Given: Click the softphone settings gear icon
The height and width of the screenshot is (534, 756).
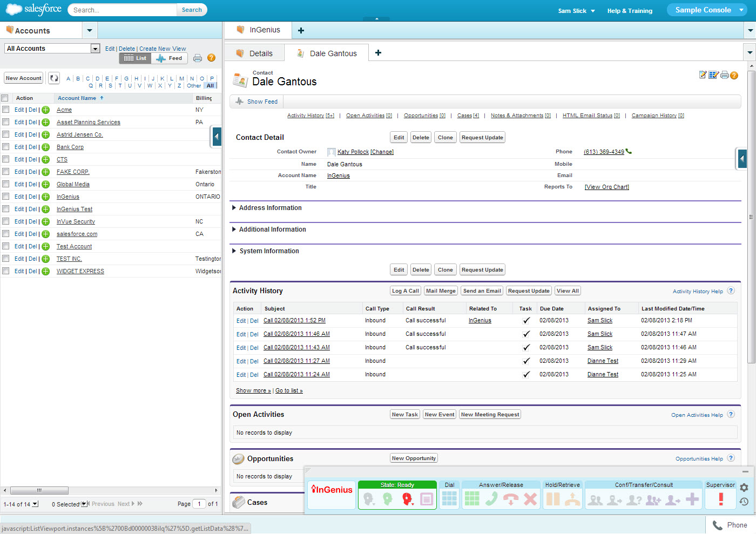Looking at the screenshot, I should (x=744, y=488).
